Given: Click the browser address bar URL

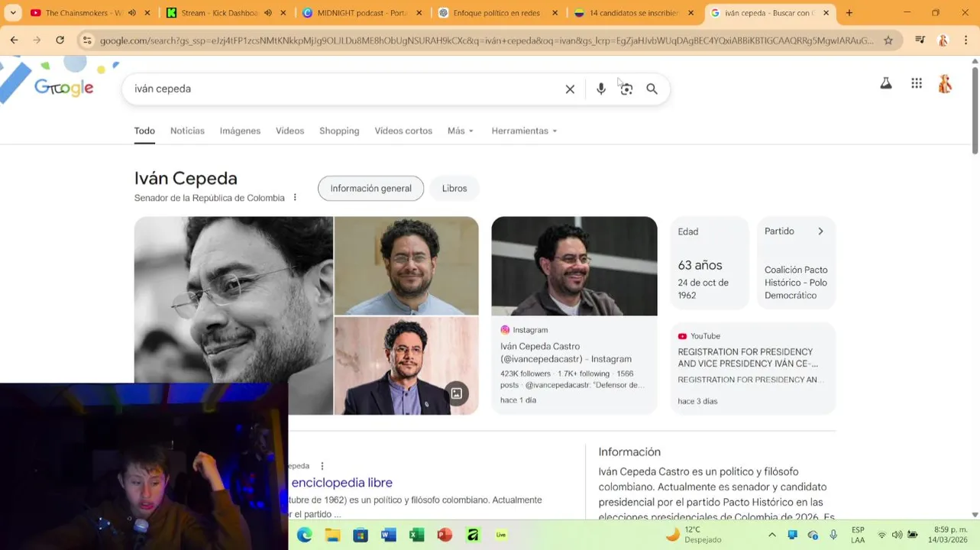Looking at the screenshot, I should [x=487, y=40].
